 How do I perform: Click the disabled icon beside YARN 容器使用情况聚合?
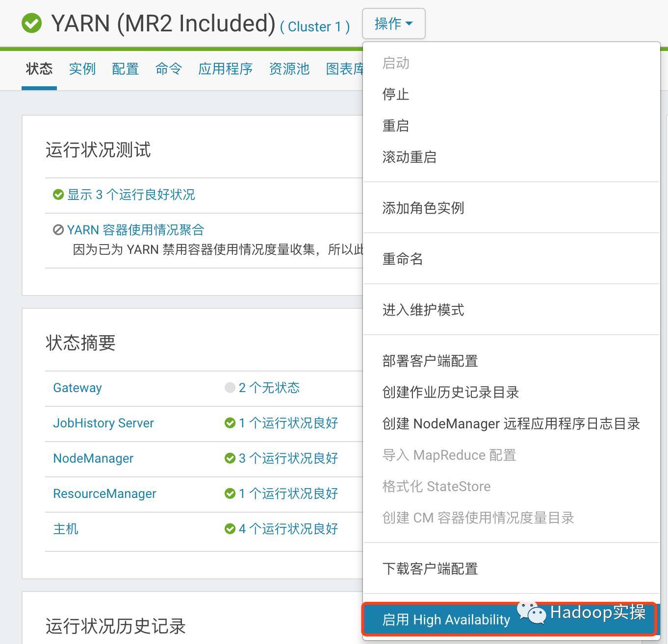pos(58,230)
